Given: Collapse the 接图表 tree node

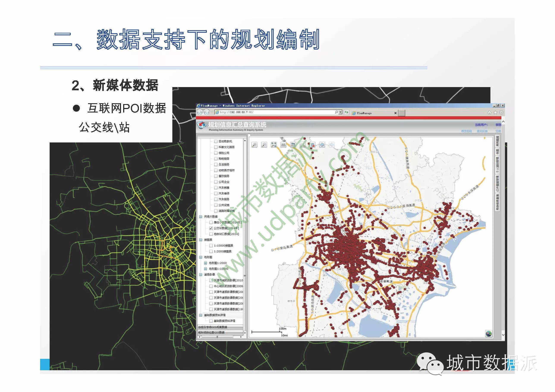Looking at the screenshot, I should coord(201,240).
